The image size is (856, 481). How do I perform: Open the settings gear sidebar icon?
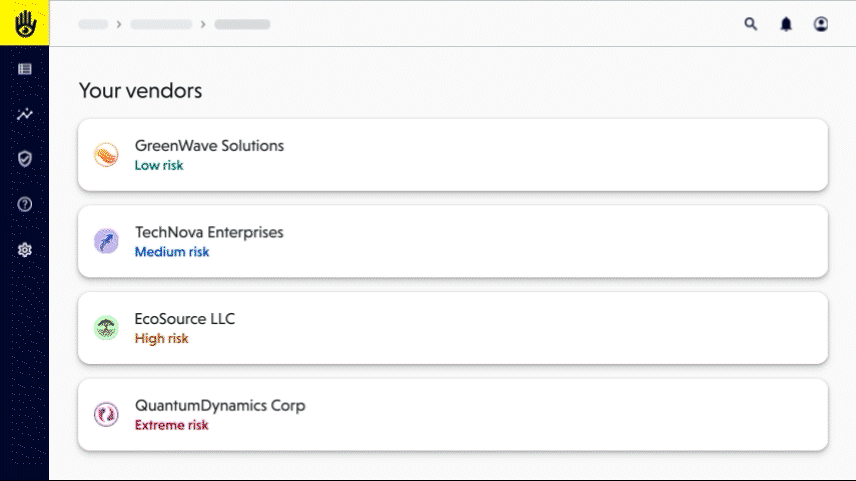25,250
